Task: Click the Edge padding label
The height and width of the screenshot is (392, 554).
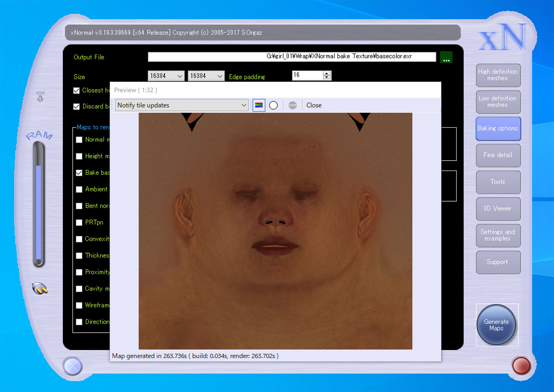Action: tap(247, 77)
